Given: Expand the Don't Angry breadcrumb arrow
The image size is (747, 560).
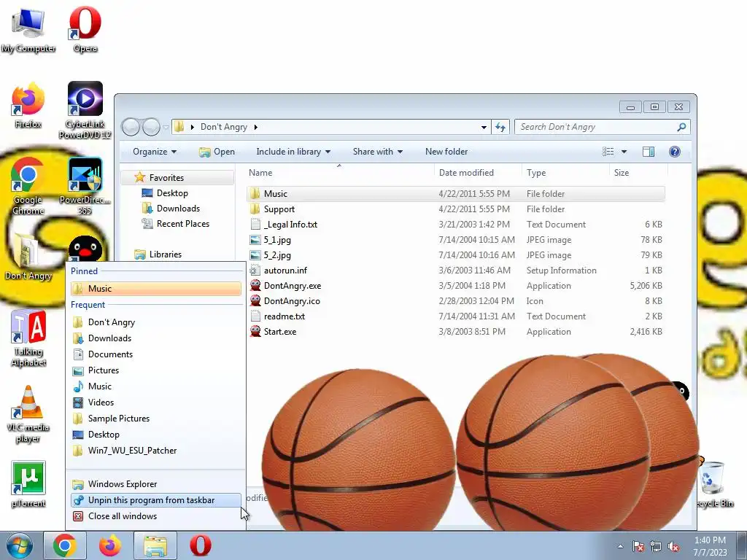Looking at the screenshot, I should click(256, 127).
